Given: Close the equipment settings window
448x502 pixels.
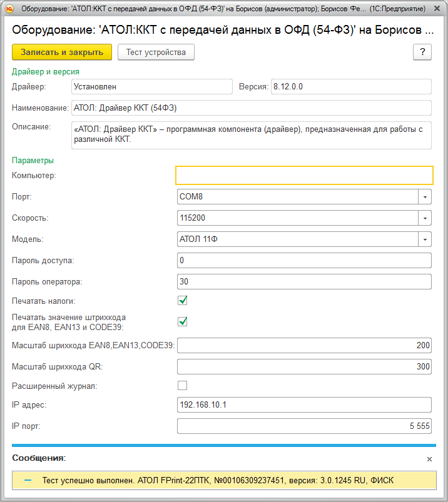Looking at the screenshot, I should click(x=437, y=9).
